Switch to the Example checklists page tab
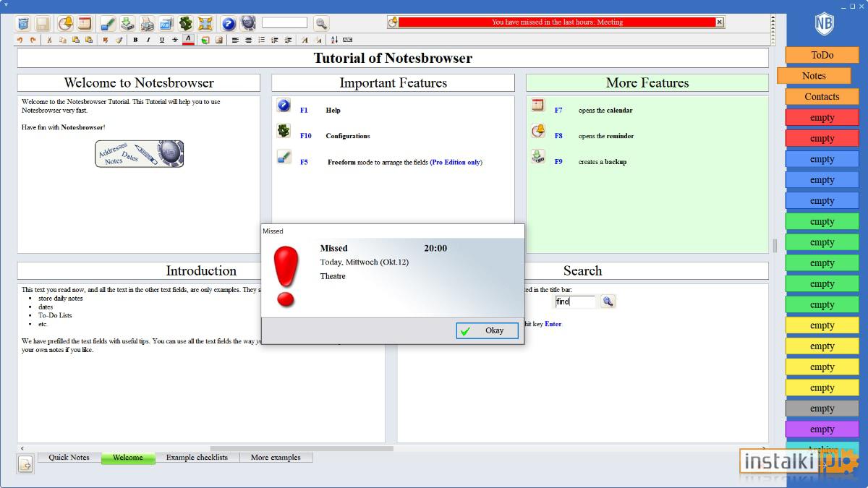 pyautogui.click(x=197, y=458)
